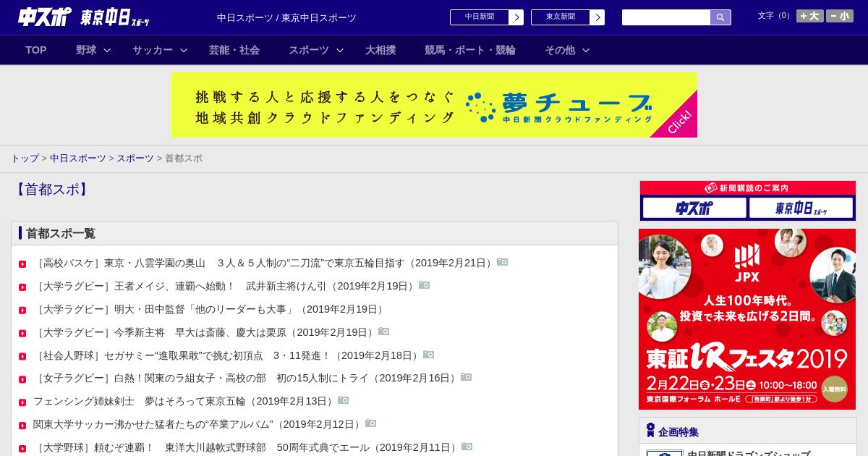Click camera icon beside 関東大学サッカー article
Viewport: 868px width, 456px height.
370,423
